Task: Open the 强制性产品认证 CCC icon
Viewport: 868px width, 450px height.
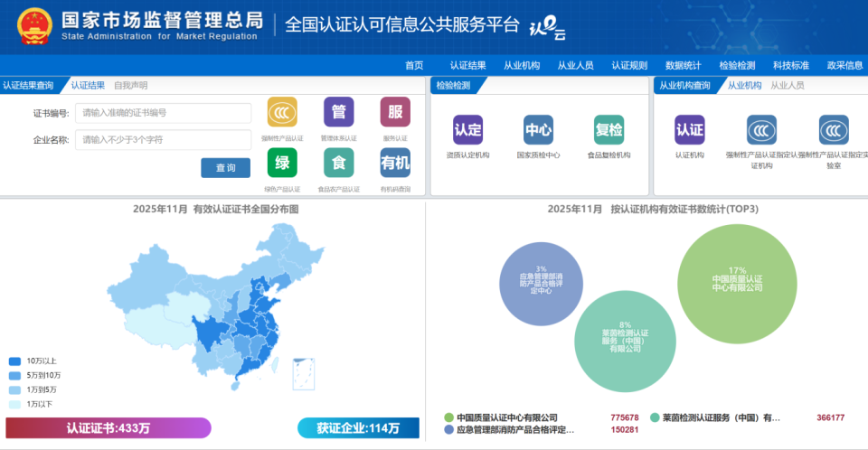Action: pyautogui.click(x=282, y=112)
